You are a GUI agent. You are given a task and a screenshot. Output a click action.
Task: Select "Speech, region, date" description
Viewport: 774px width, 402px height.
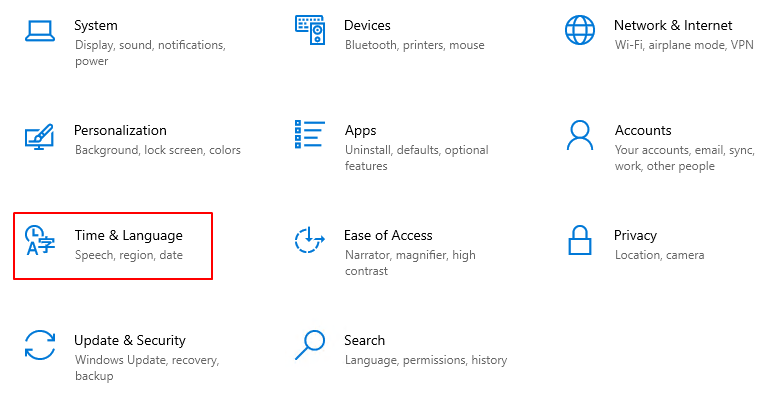pos(129,255)
